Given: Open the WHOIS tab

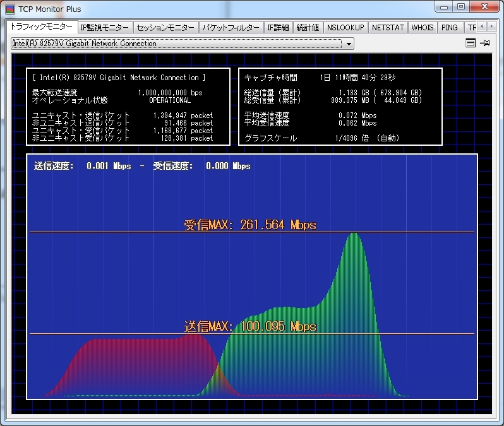Looking at the screenshot, I should tap(423, 28).
